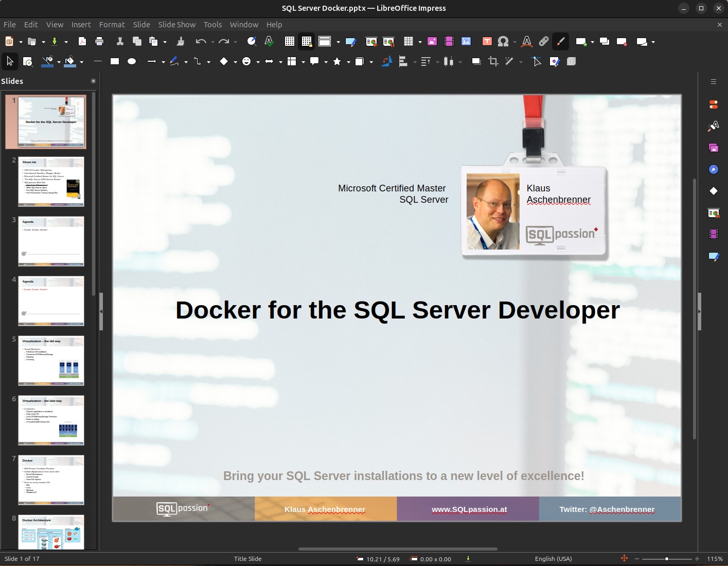Open Slide Transition sidebar deck
This screenshot has width=728, height=566.
(714, 213)
